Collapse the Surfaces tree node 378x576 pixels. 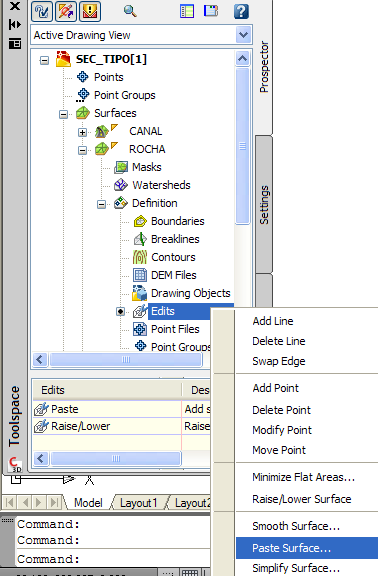click(x=64, y=114)
